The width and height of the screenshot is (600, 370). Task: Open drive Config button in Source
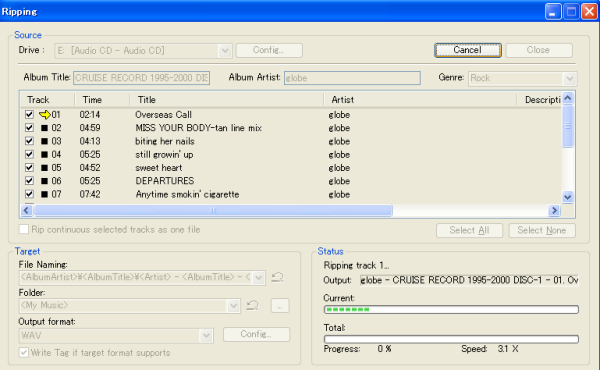click(x=269, y=50)
